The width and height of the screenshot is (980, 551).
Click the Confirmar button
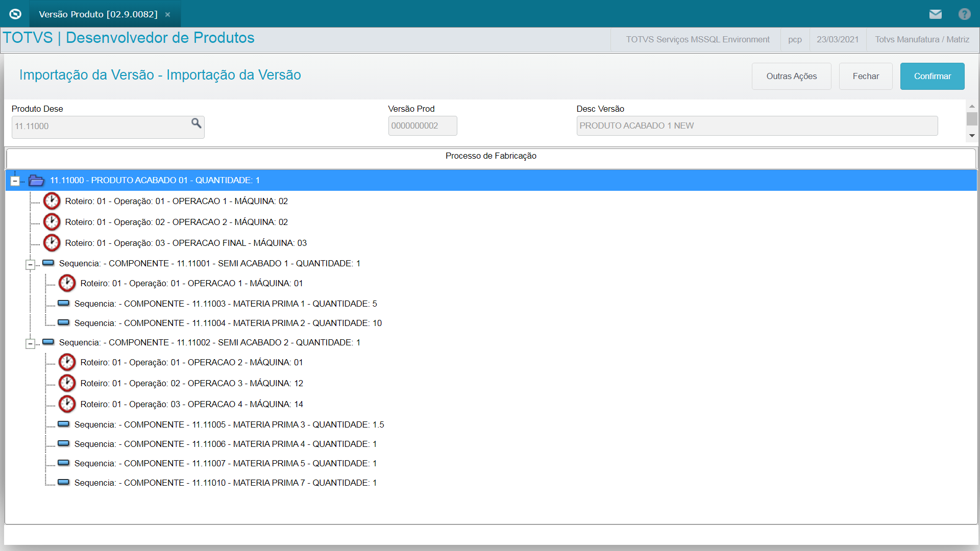932,76
